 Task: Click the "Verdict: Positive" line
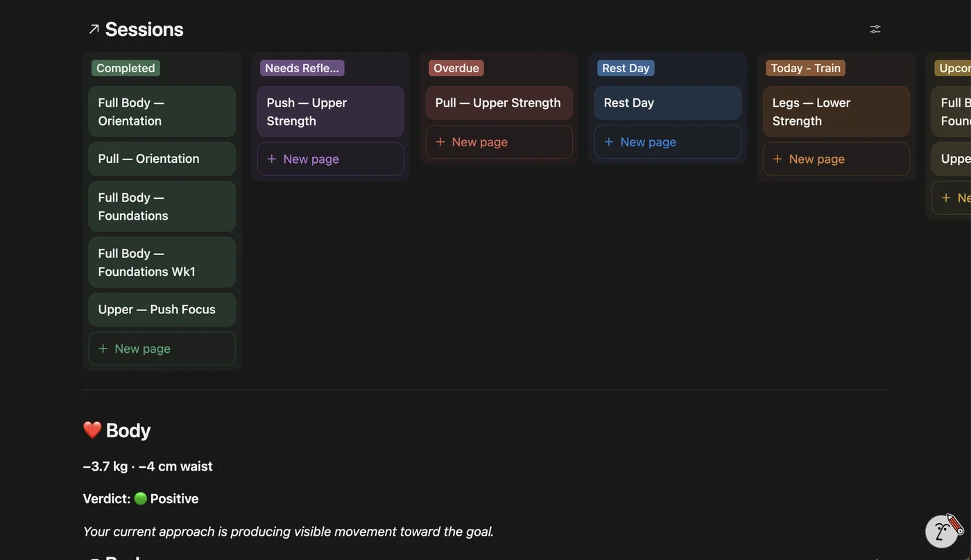click(x=141, y=499)
